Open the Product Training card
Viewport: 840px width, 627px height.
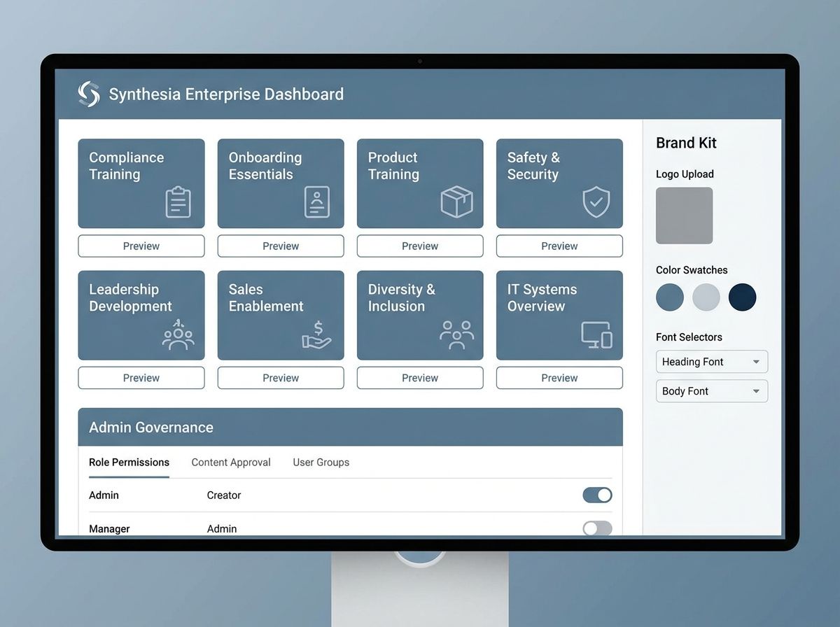tap(420, 183)
